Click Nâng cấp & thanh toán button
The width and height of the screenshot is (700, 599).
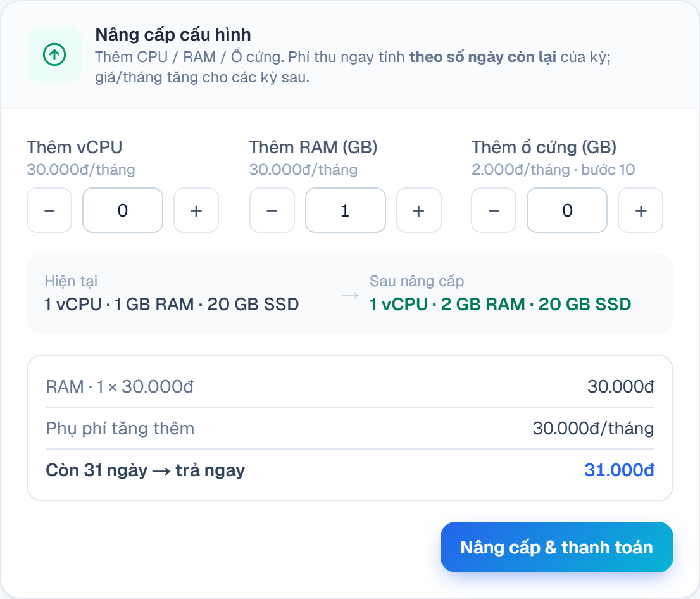pos(557,547)
